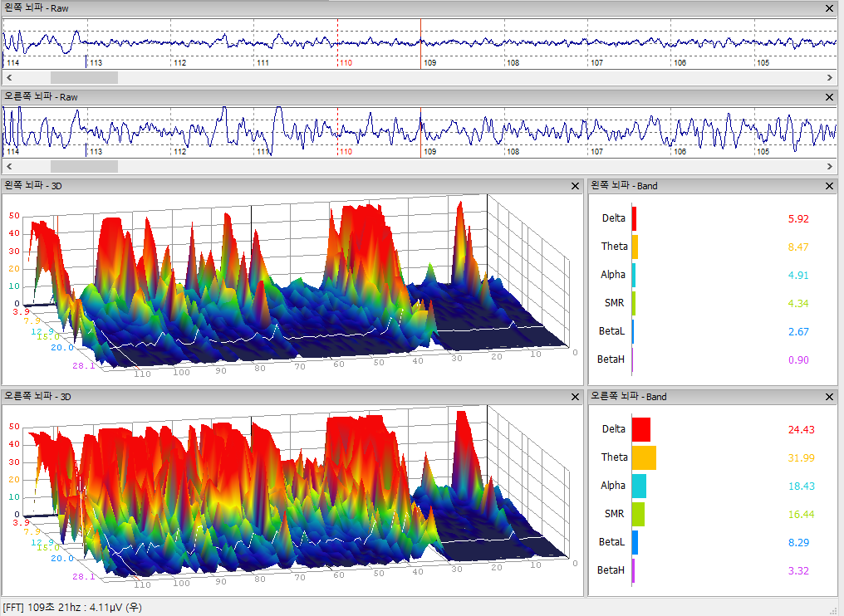Click the purple BetaH bar in right-brain Band
The height and width of the screenshot is (616, 844).
click(634, 571)
